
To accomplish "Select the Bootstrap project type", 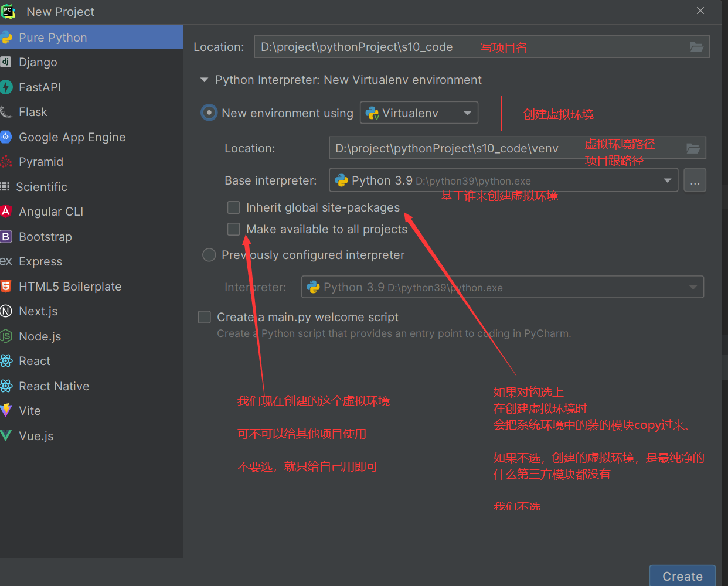I will point(91,237).
